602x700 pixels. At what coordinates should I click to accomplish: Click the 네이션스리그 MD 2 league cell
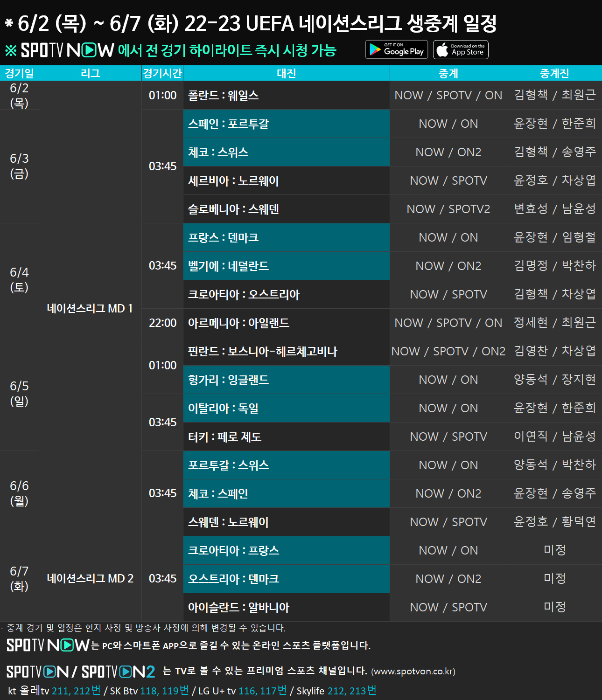click(90, 579)
